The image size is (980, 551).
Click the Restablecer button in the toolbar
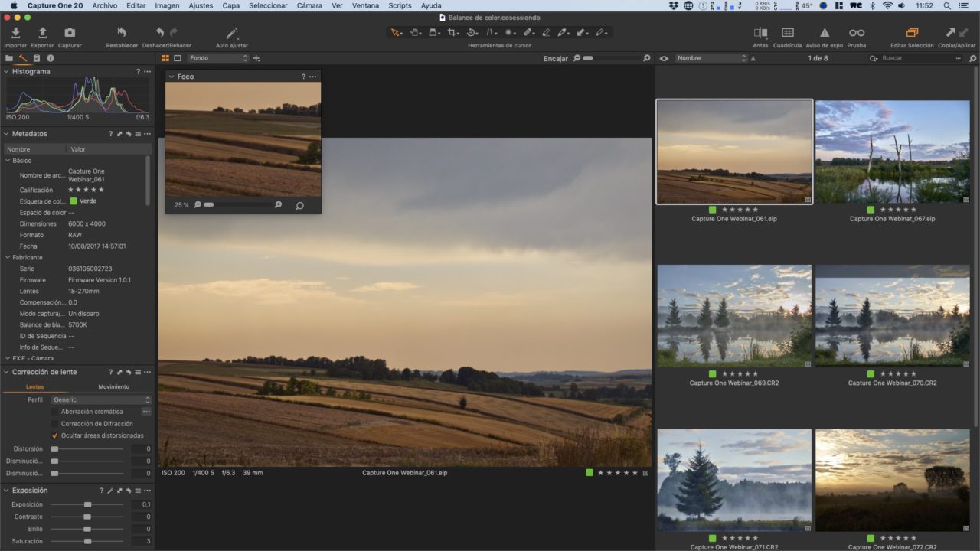click(x=121, y=33)
